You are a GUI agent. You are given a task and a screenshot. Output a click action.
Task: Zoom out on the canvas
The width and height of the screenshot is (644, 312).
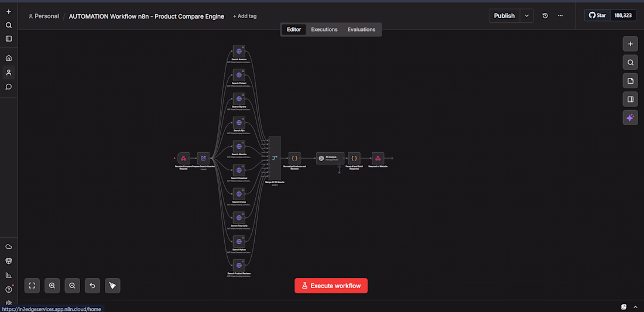coord(72,285)
